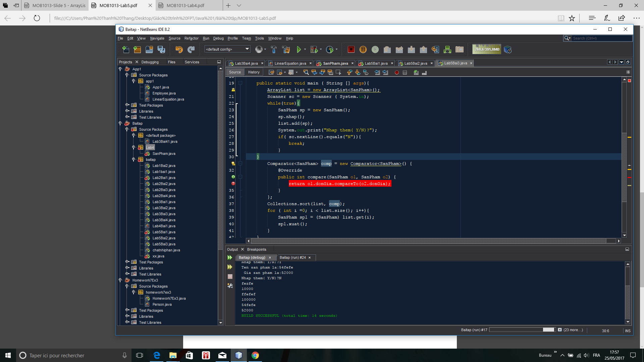Open the default config dropdown
Viewport: 644px width, 362px height.
pyautogui.click(x=228, y=49)
